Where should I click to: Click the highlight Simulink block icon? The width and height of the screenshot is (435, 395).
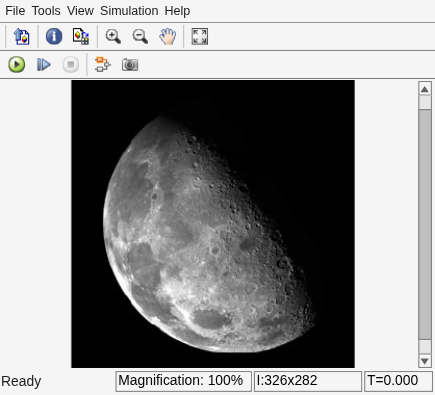[x=102, y=64]
